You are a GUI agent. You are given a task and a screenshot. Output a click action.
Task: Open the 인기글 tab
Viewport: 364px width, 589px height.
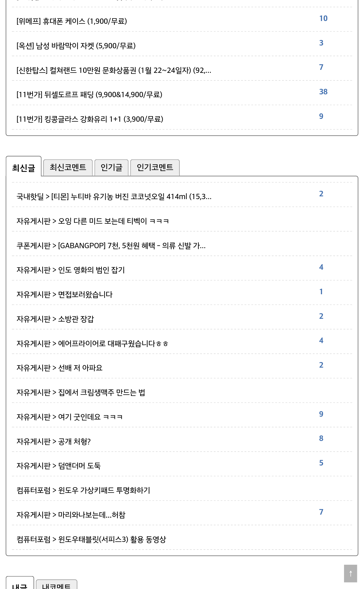pyautogui.click(x=111, y=167)
